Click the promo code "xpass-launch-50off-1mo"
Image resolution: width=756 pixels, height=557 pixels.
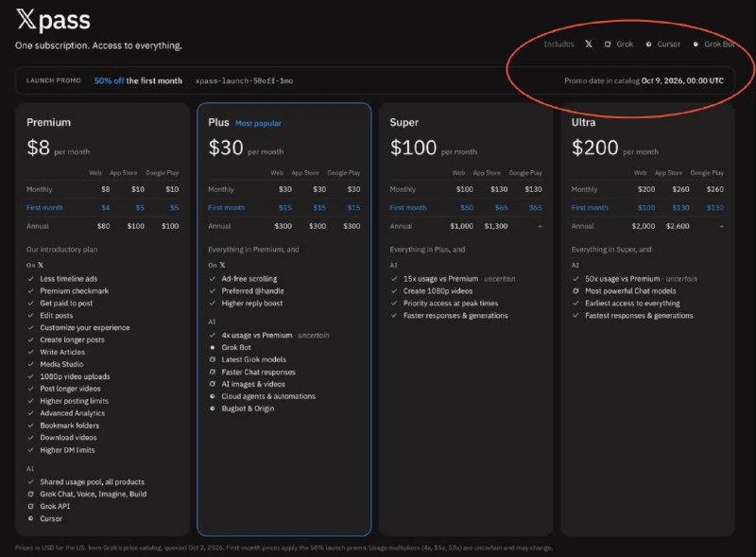(244, 80)
